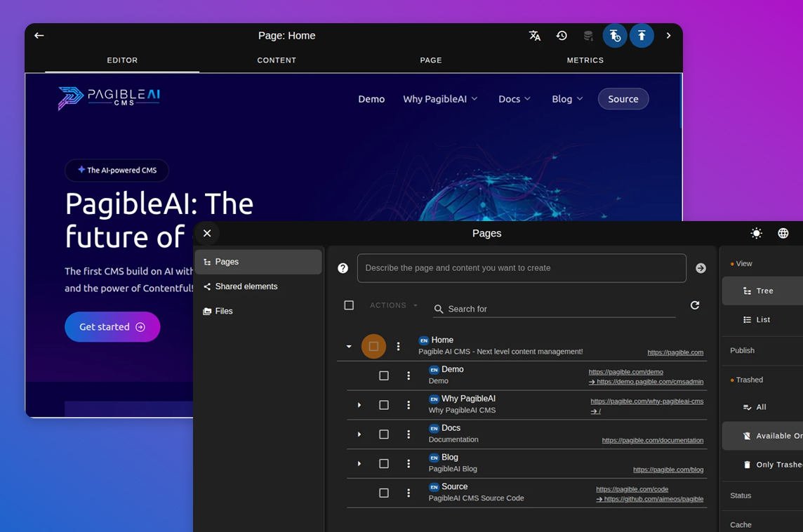Open the three-dot menu for Blog page

pyautogui.click(x=409, y=464)
